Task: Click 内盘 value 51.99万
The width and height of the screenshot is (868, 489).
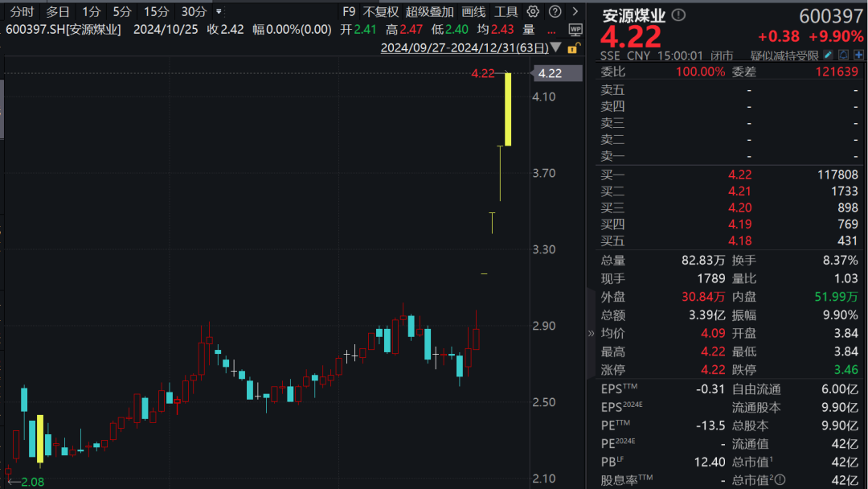Action: pyautogui.click(x=837, y=297)
